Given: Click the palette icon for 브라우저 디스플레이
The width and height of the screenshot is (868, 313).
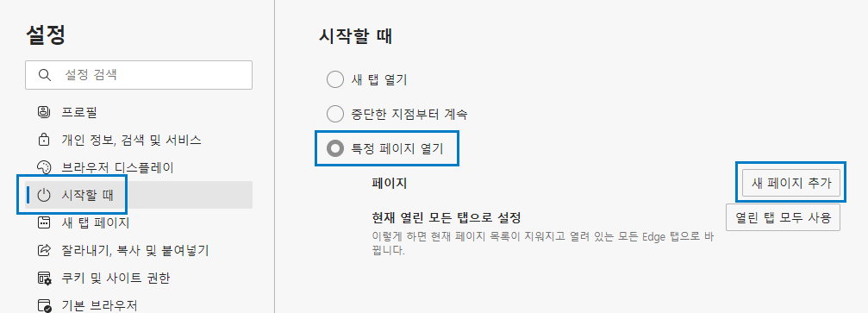Looking at the screenshot, I should (x=44, y=167).
